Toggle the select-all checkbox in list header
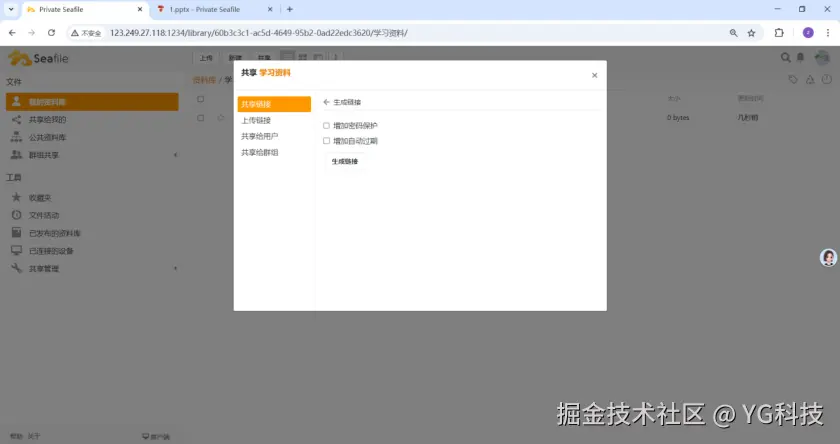This screenshot has width=840, height=444. (x=200, y=99)
